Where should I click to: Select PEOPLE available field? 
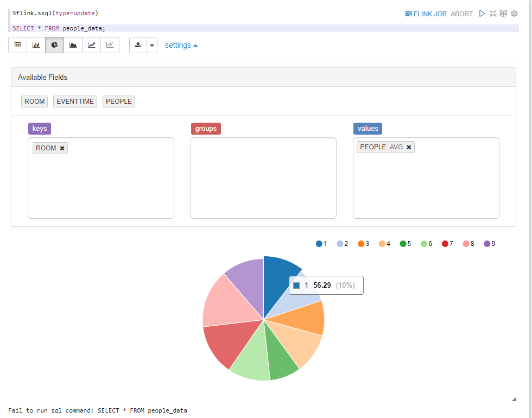click(x=119, y=102)
